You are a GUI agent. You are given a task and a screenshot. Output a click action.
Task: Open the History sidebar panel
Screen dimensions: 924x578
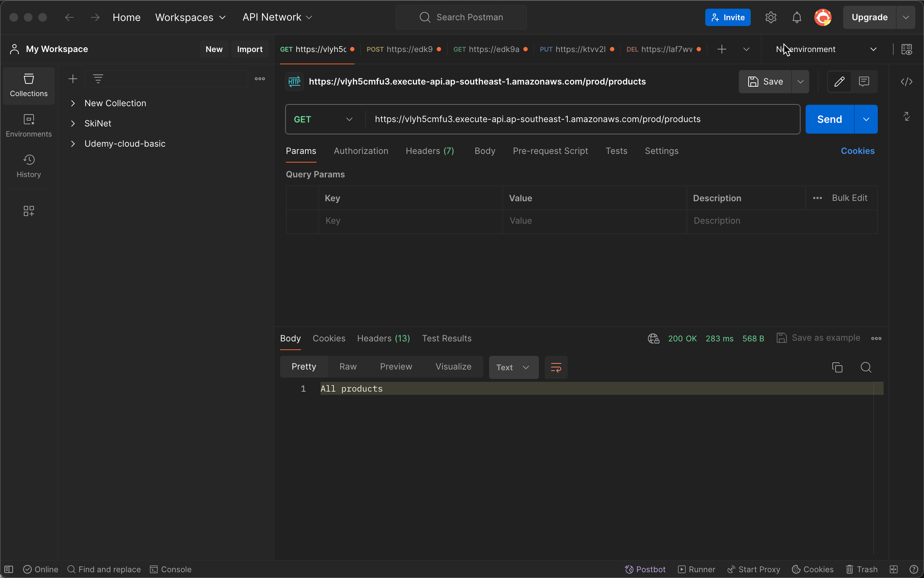click(29, 166)
